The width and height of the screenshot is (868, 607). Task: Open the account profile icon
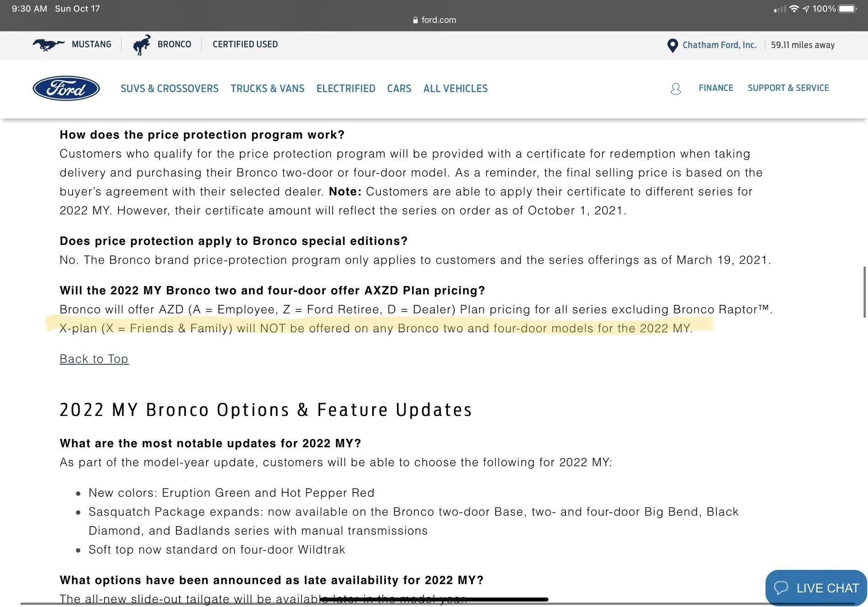pyautogui.click(x=676, y=89)
